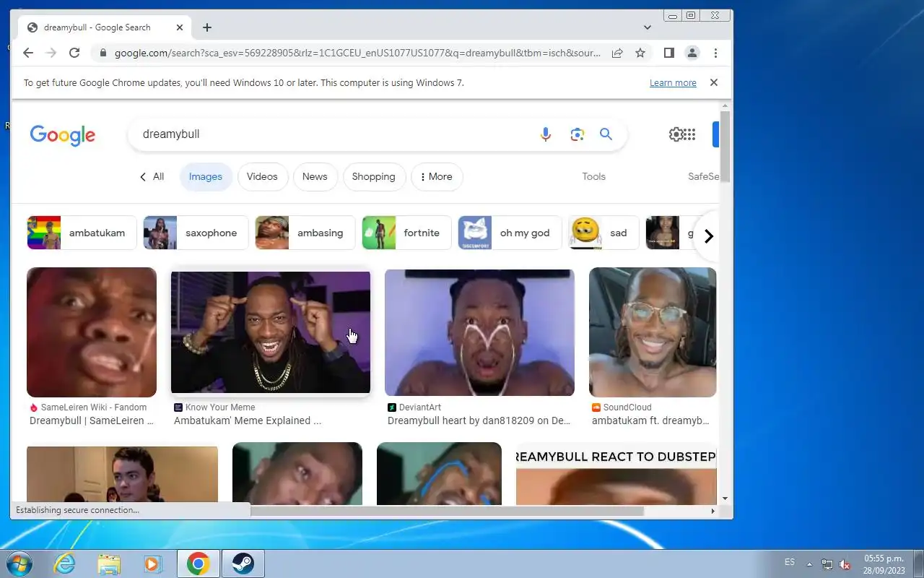Dismiss the Windows update infobar
Image resolution: width=924 pixels, height=578 pixels.
(714, 82)
